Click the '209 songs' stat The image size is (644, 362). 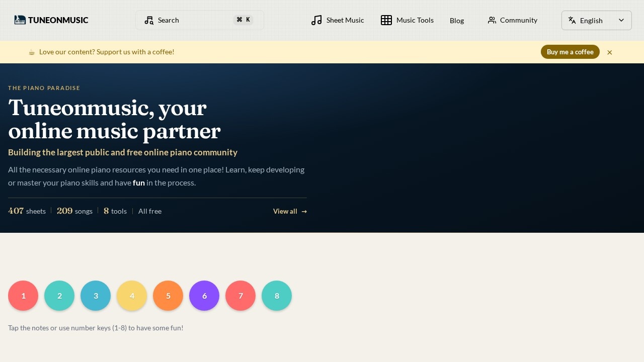(x=75, y=211)
